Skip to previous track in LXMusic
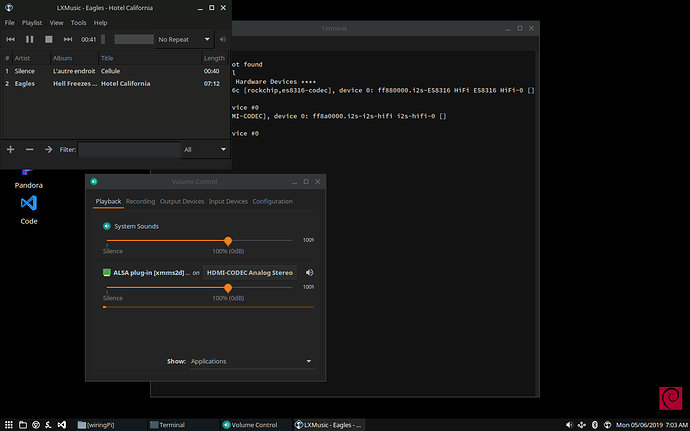Image resolution: width=690 pixels, height=431 pixels. (x=11, y=39)
